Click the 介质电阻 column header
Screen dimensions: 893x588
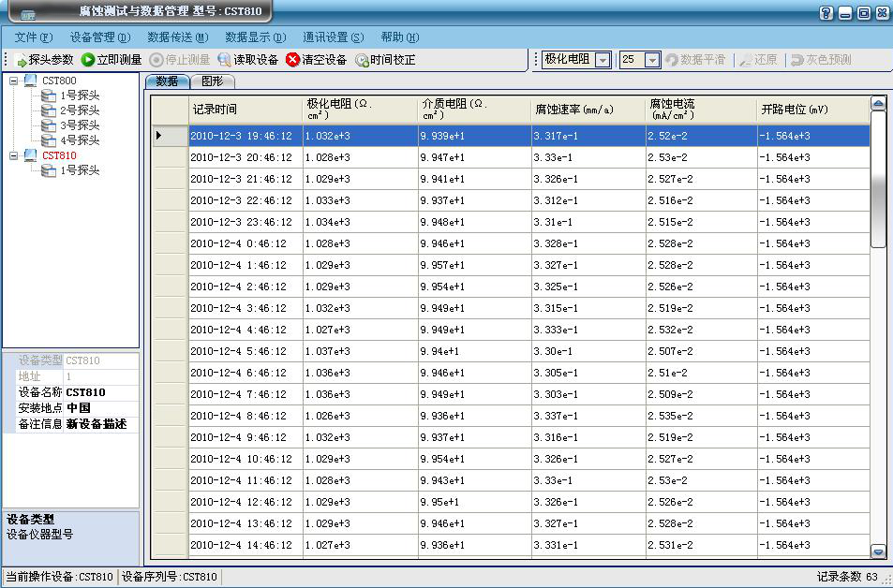click(x=475, y=110)
